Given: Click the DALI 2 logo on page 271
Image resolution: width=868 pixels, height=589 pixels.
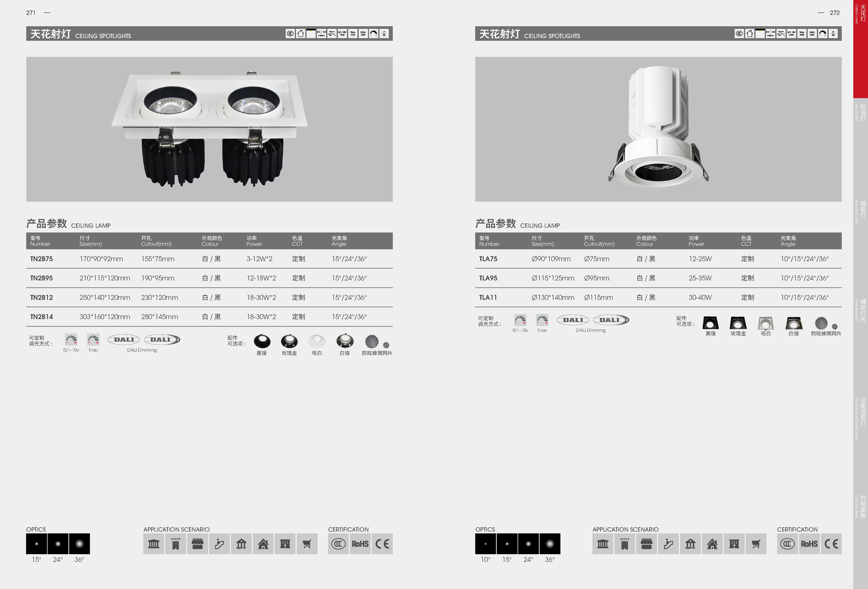Looking at the screenshot, I should coord(162,340).
